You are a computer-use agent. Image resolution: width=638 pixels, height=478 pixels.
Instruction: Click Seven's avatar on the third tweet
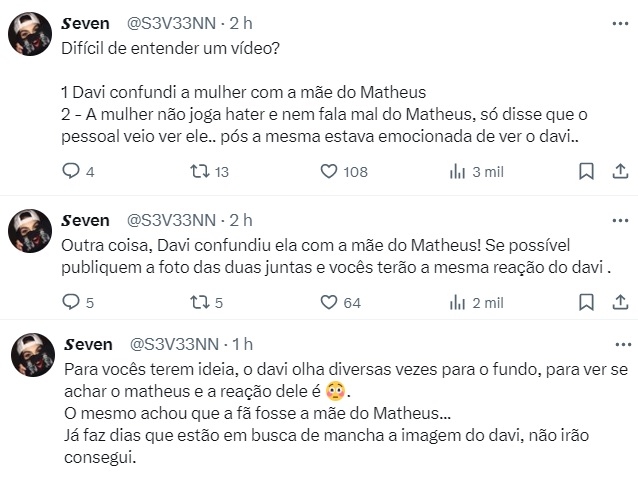tap(30, 357)
